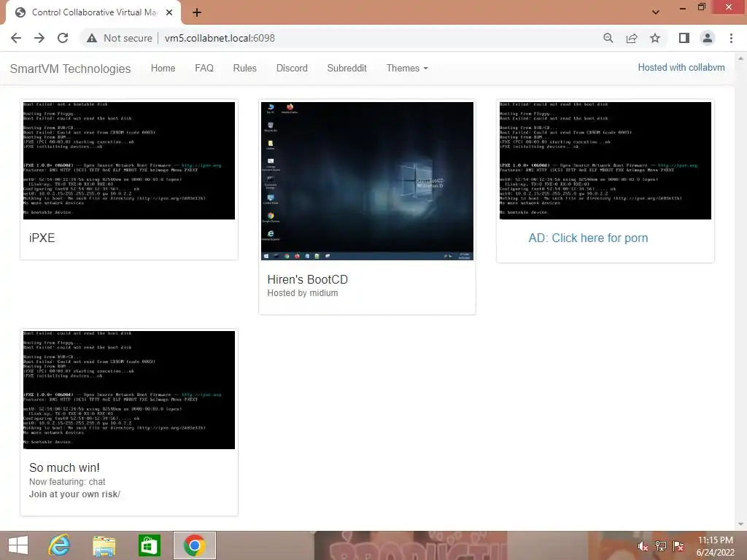The width and height of the screenshot is (747, 560).
Task: Click the Hiren's BootCD title
Action: point(307,279)
